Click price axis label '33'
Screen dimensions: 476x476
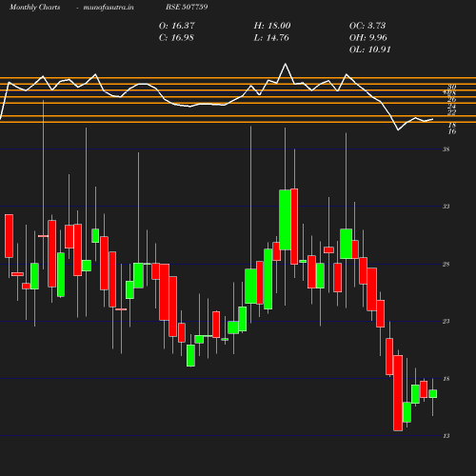tap(446, 207)
